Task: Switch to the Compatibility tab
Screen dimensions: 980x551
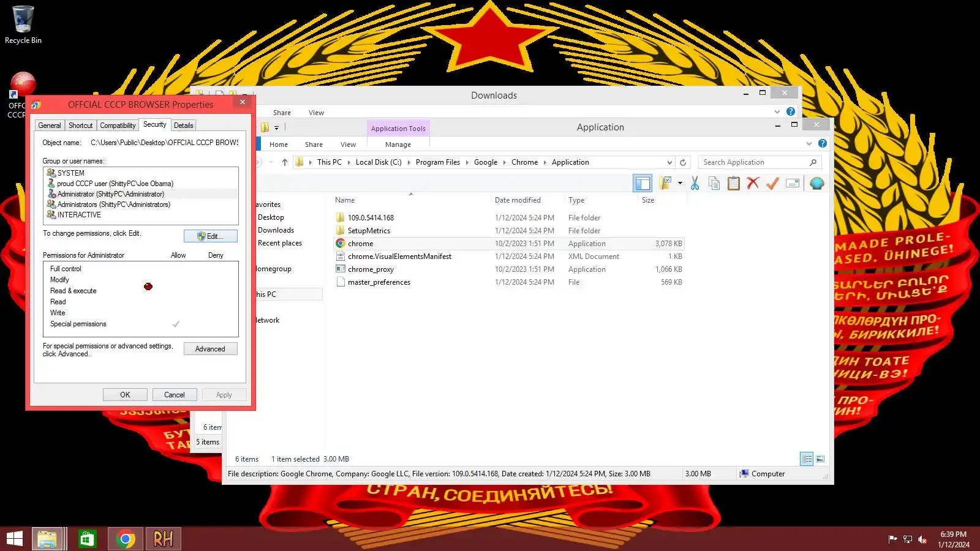Action: 118,126
